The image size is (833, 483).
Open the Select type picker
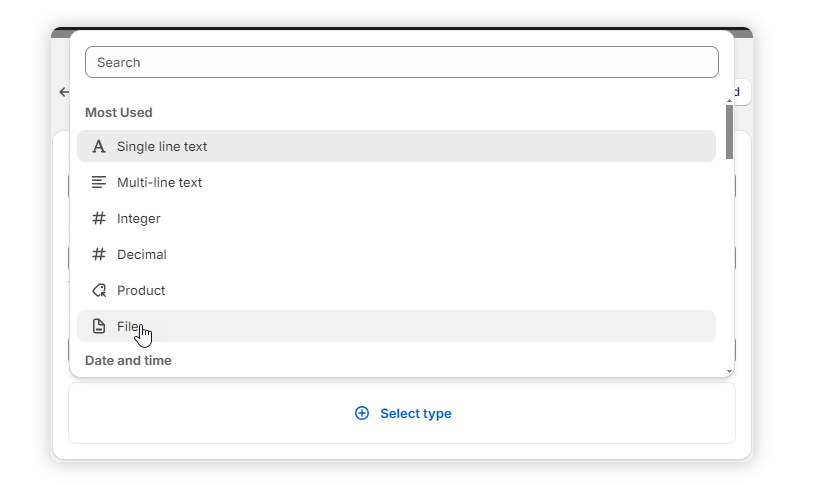click(415, 413)
